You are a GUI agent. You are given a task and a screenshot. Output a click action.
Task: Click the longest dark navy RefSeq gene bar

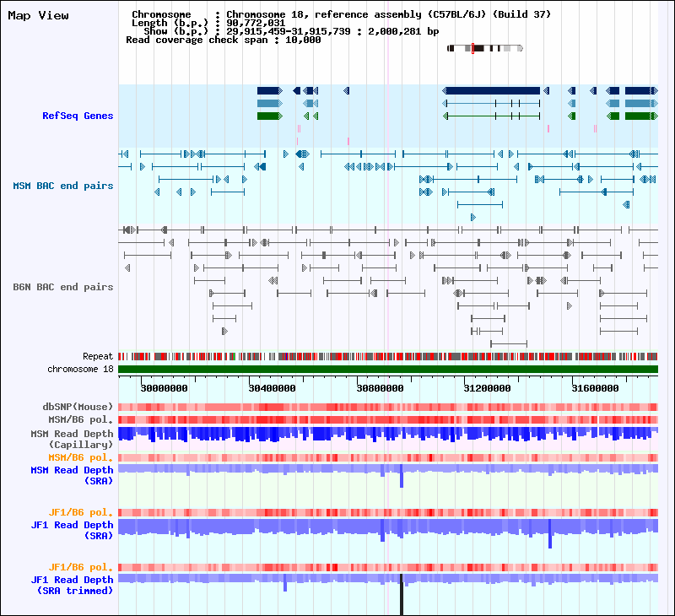(491, 91)
